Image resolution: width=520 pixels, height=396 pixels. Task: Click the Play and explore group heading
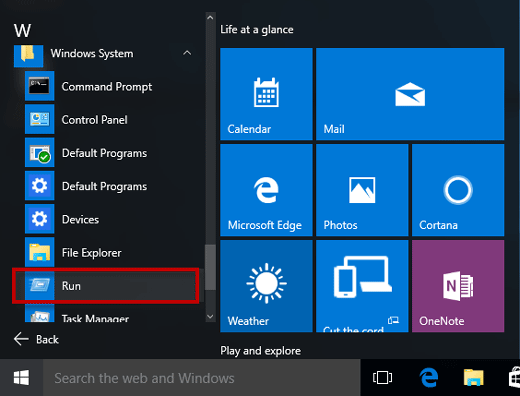260,351
